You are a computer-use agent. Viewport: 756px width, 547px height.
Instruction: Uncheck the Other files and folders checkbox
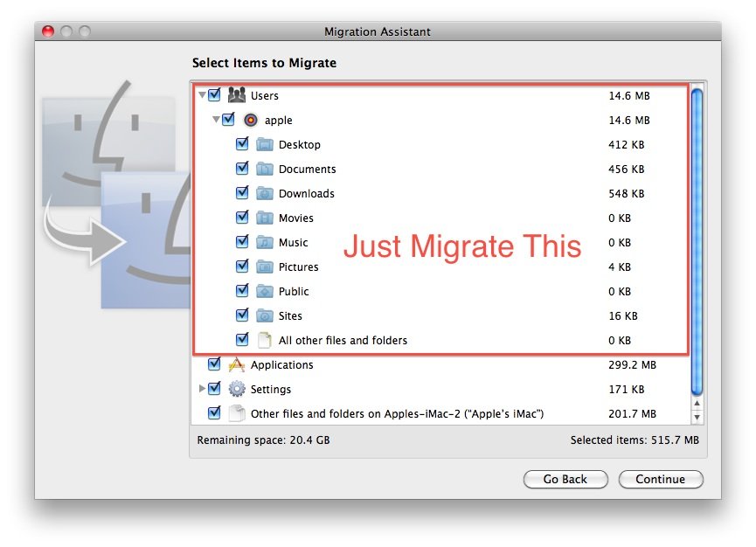pyautogui.click(x=214, y=413)
